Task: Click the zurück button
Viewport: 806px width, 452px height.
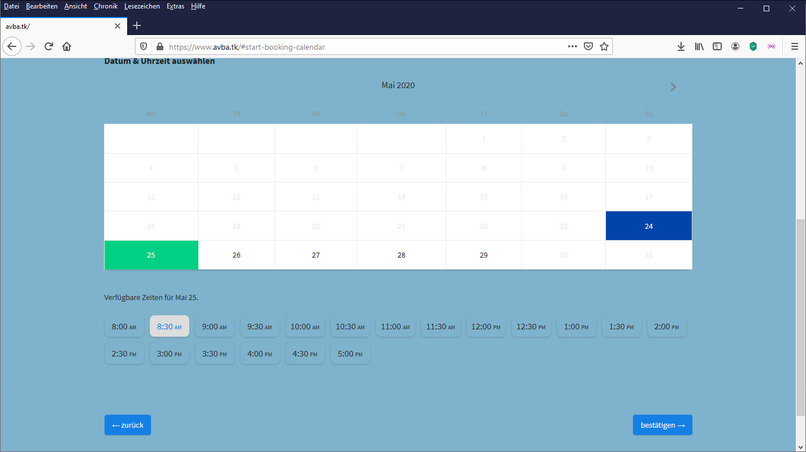Action: tap(127, 425)
